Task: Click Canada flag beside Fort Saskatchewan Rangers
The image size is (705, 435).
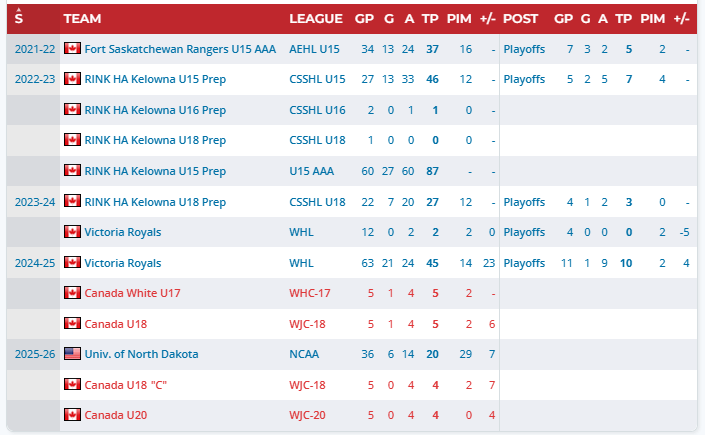Action: 72,48
